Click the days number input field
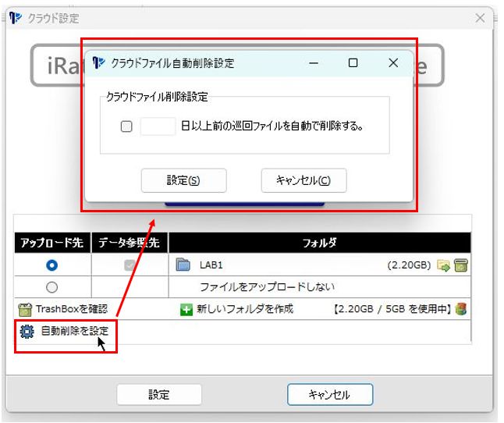Image resolution: width=504 pixels, height=423 pixels. 158,126
